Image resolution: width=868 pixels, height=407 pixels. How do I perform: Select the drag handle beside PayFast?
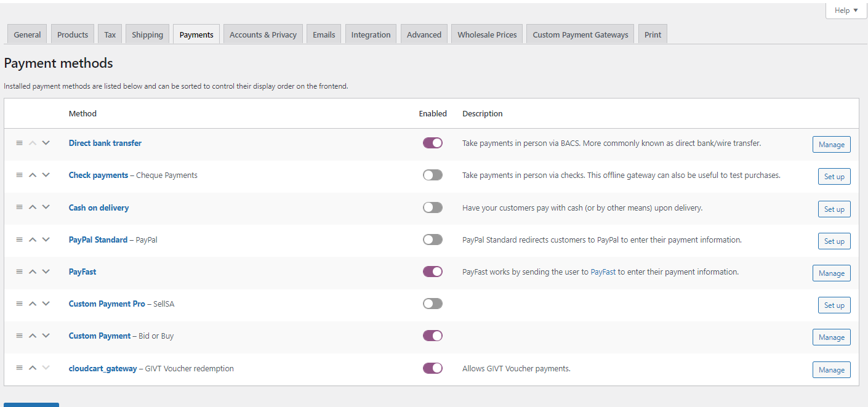click(19, 271)
